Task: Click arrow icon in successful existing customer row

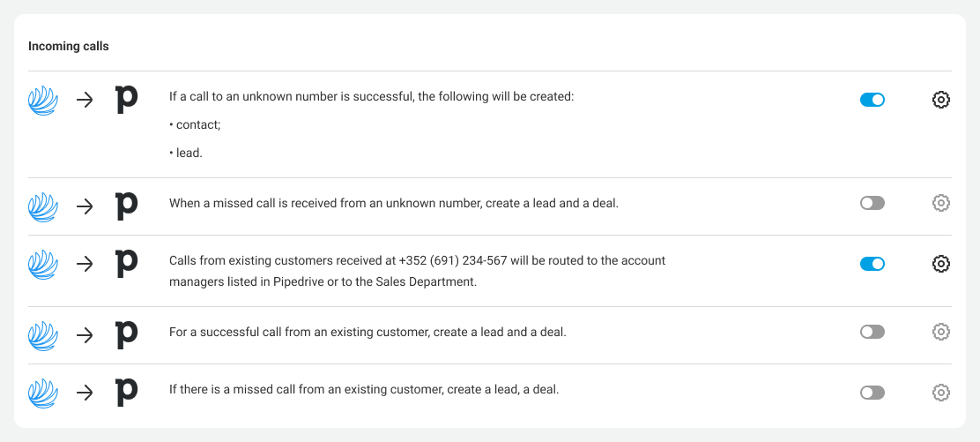Action: 85,335
